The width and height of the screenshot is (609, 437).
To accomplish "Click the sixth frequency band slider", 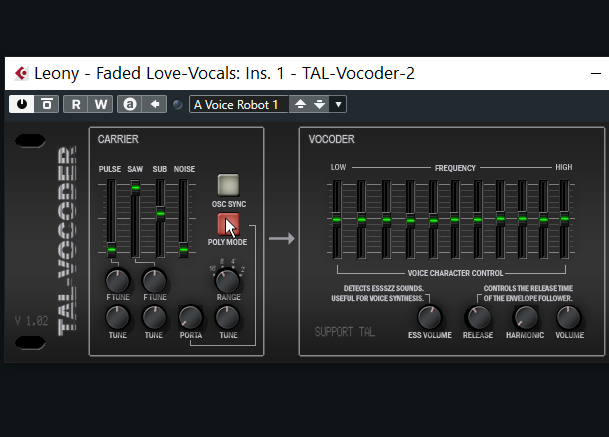I will click(455, 220).
